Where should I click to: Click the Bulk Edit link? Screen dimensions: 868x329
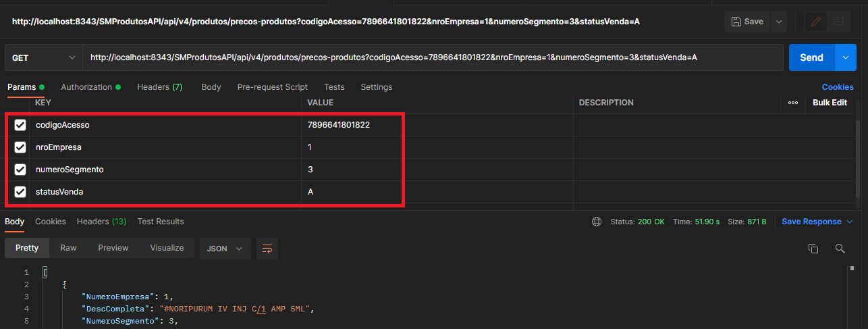tap(830, 103)
